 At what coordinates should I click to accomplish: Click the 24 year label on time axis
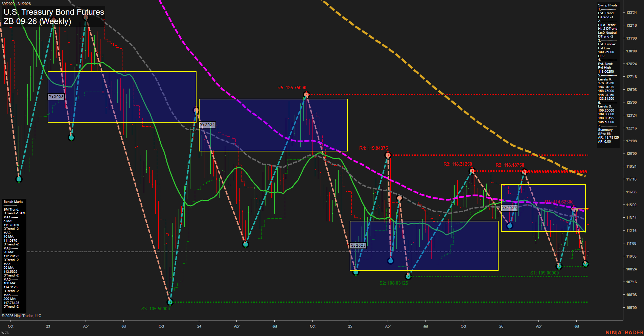click(x=199, y=326)
